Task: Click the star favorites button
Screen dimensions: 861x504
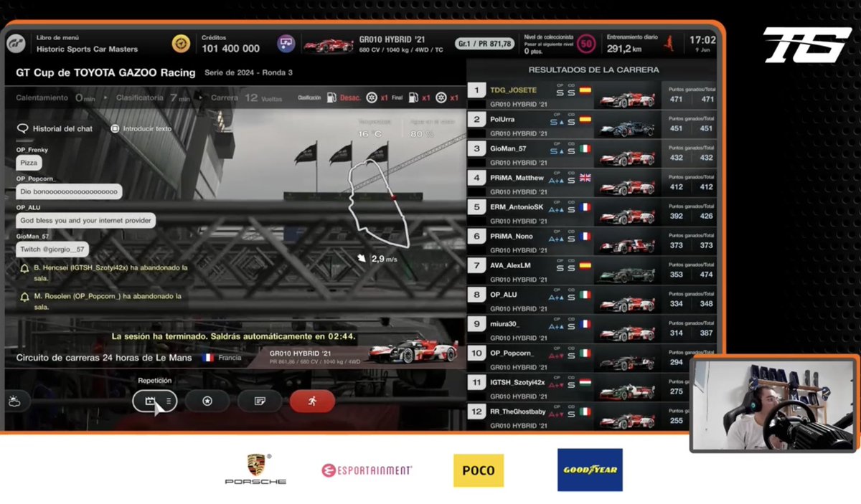Action: [207, 401]
